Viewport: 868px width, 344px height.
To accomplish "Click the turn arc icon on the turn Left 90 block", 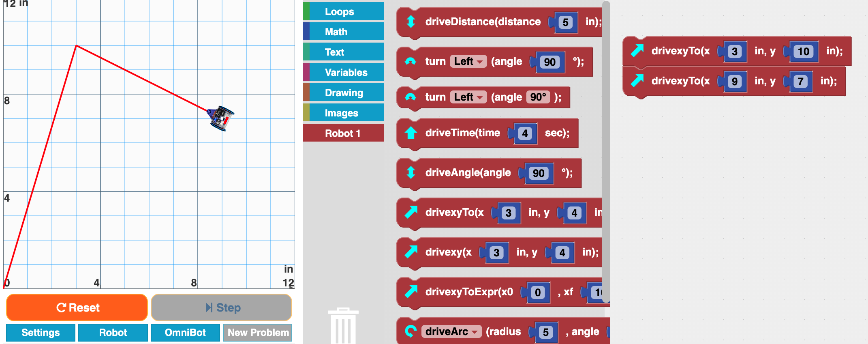I will (x=410, y=61).
